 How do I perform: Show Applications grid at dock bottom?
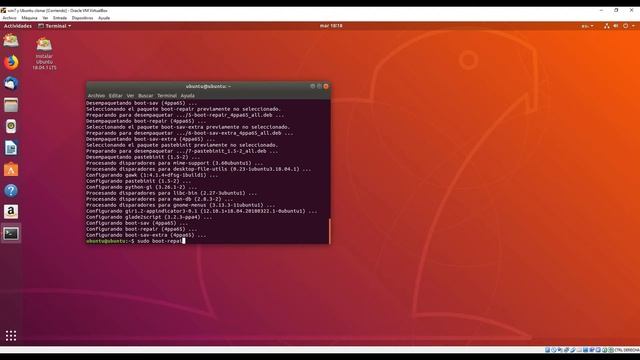(11, 336)
